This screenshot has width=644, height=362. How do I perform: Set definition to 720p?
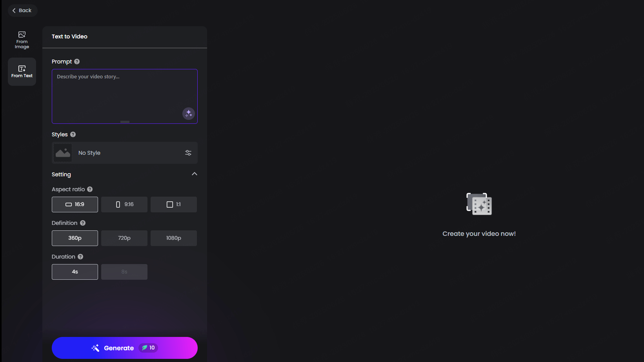[x=124, y=238]
